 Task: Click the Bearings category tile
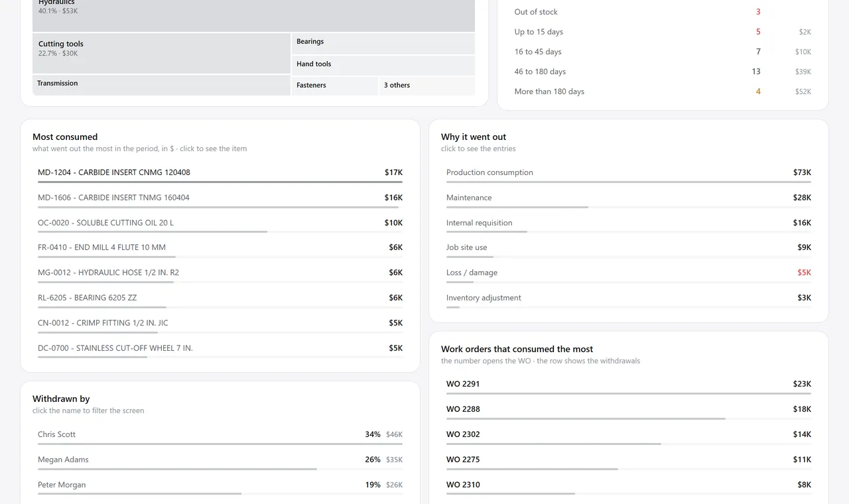coord(383,44)
